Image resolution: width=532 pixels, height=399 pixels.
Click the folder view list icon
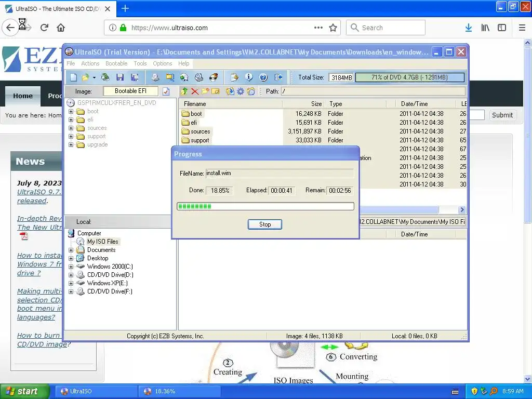click(251, 91)
